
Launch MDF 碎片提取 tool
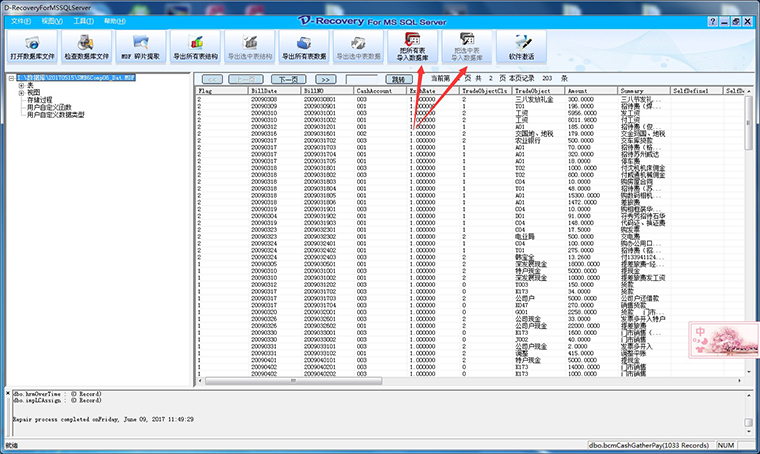[x=141, y=47]
